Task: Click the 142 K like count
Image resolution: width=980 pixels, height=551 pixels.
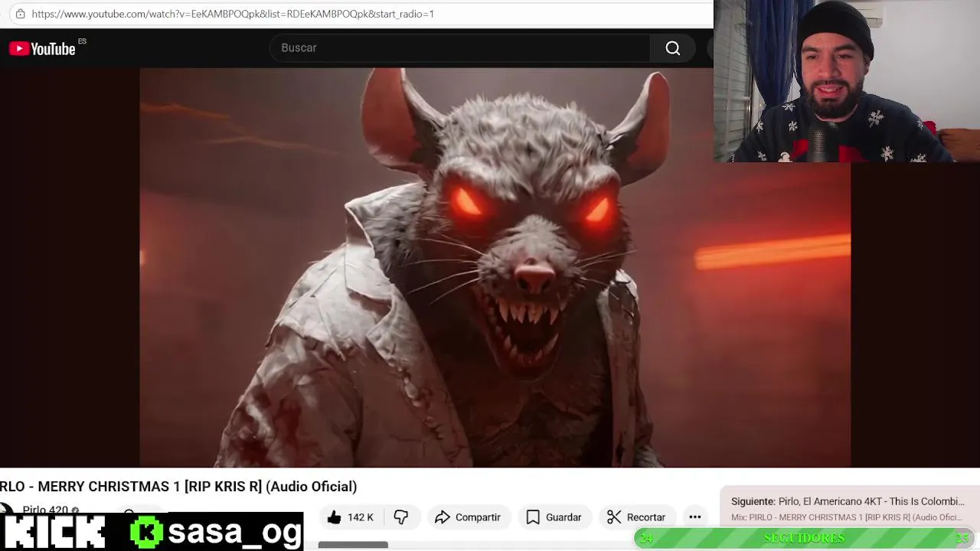Action: 361,517
